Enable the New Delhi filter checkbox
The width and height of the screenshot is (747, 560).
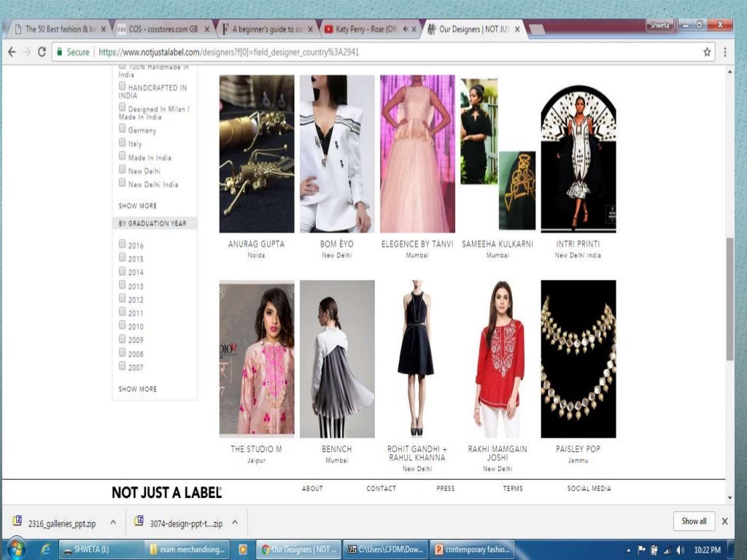click(123, 169)
